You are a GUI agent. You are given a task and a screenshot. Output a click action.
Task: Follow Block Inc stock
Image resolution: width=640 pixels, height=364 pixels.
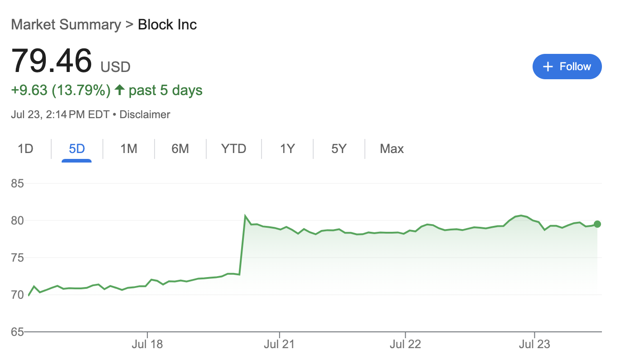567,66
